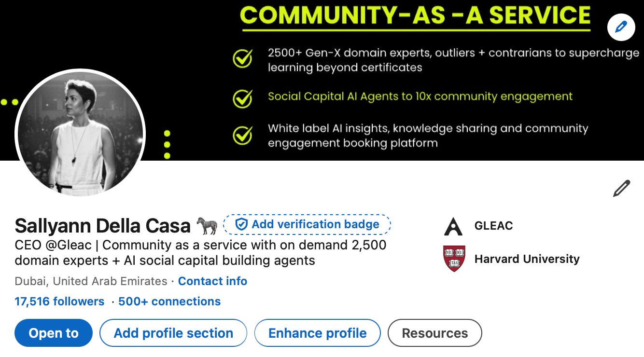Open Add profile section menu

[x=173, y=333]
